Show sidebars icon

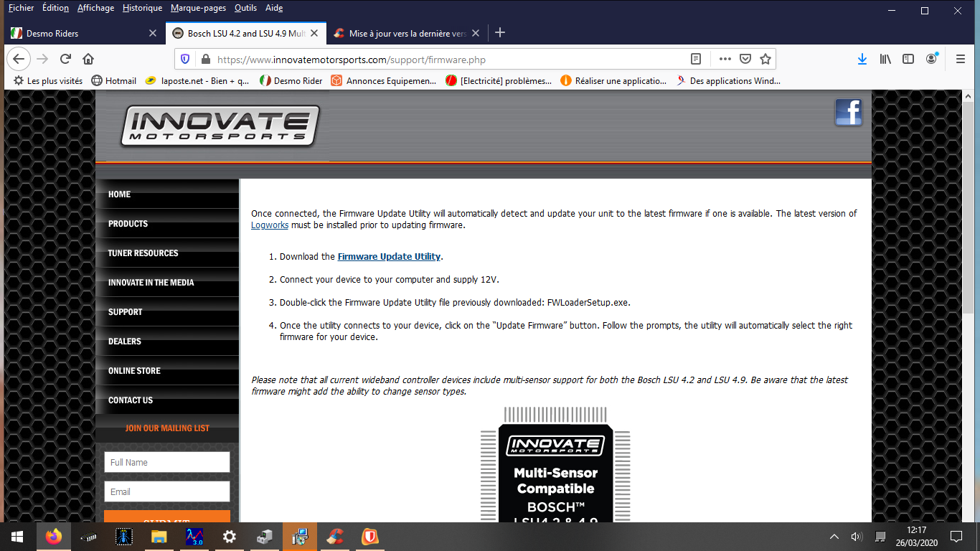[x=908, y=59]
